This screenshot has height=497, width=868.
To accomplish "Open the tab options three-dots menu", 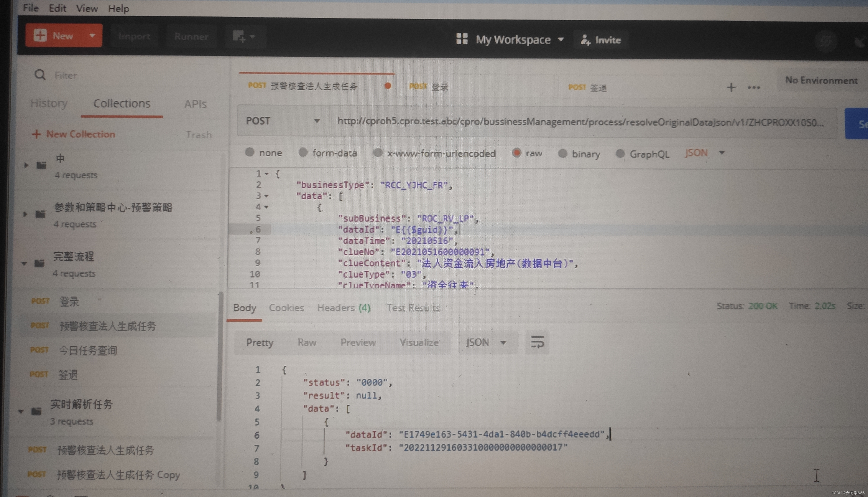I will [753, 88].
